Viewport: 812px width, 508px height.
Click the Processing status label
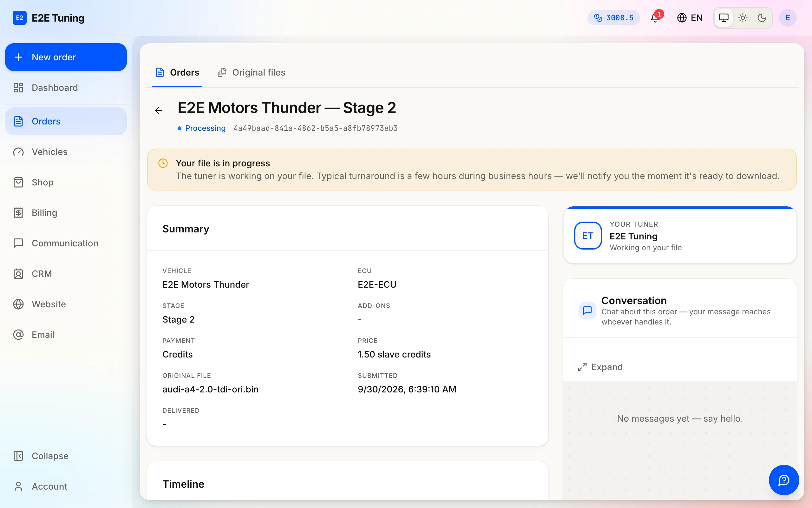coord(205,128)
